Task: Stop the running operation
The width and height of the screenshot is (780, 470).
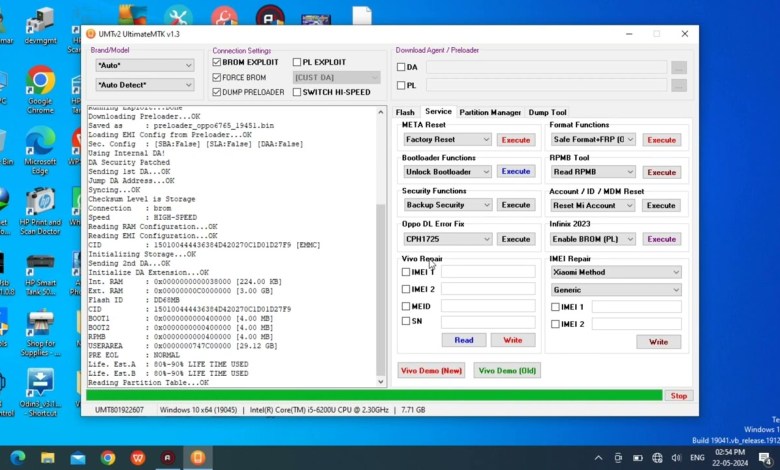Action: point(679,396)
